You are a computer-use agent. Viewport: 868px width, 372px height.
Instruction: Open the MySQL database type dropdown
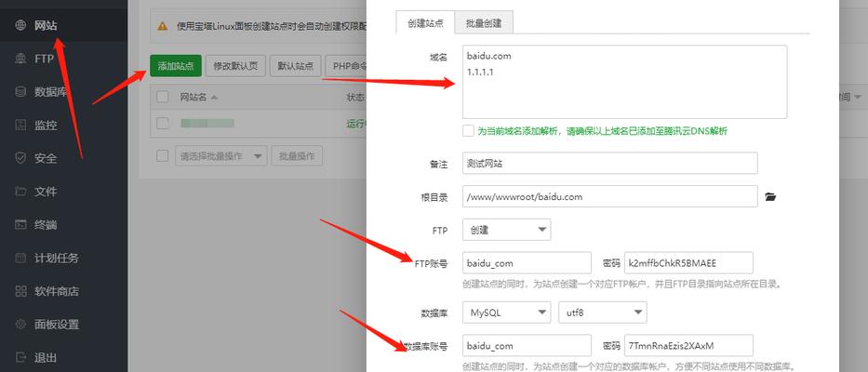[x=506, y=312]
